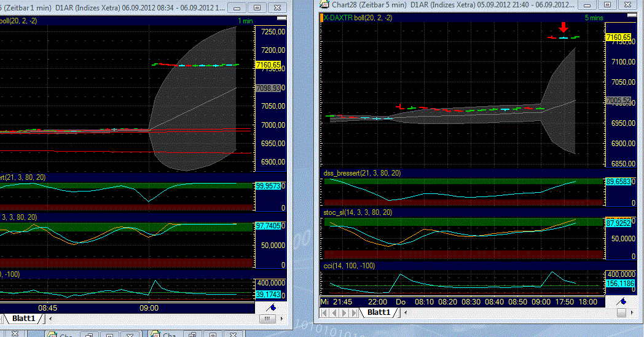Click 89,6583 dss value in Chart28
The image size is (644, 337).
pyautogui.click(x=618, y=182)
